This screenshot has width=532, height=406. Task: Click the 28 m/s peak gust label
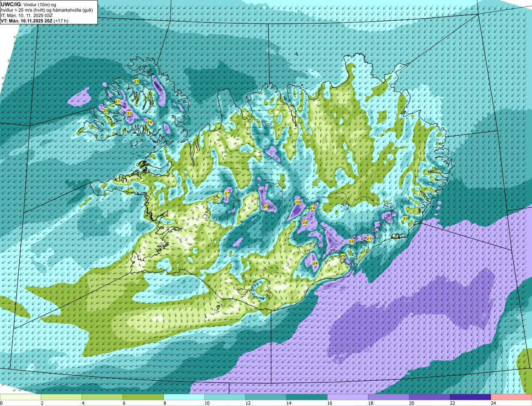315,264
